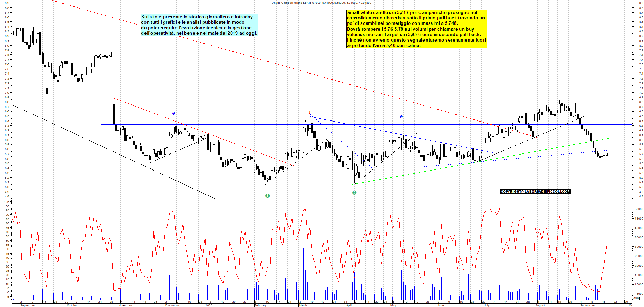The height and width of the screenshot is (307, 644).
Task: Click the June month label on time axis
Action: coord(441,305)
